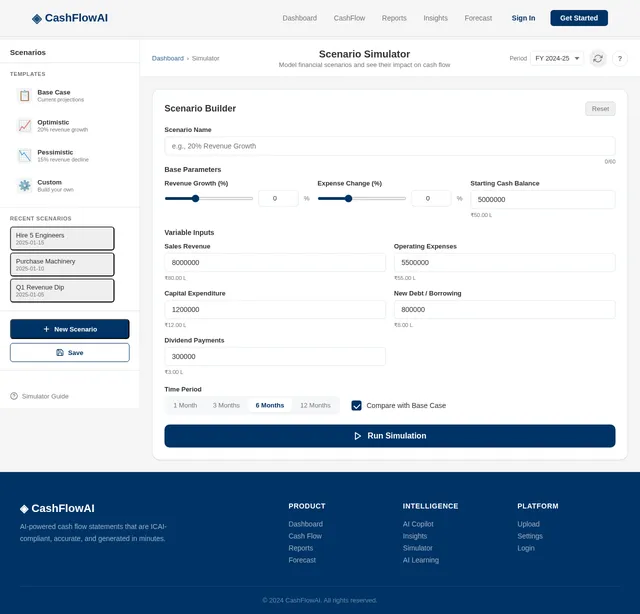
Task: Click the Operating Expenses input field
Action: pos(504,263)
